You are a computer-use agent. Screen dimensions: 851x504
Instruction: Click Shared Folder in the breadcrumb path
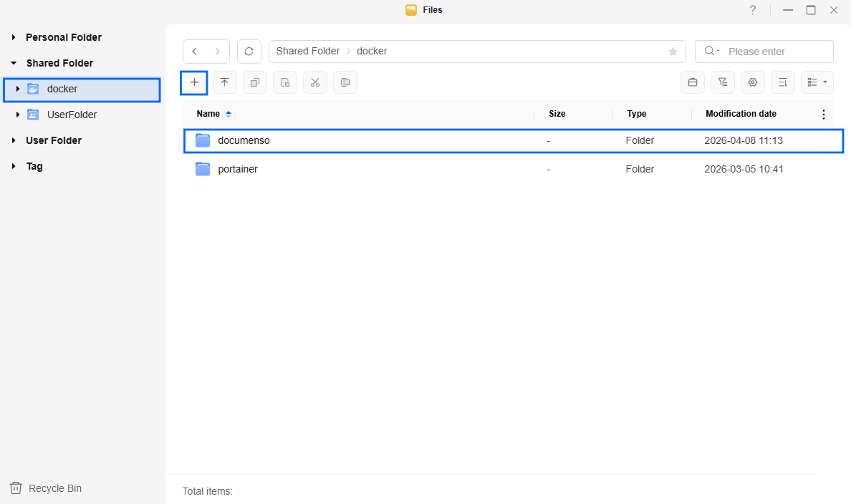point(308,52)
